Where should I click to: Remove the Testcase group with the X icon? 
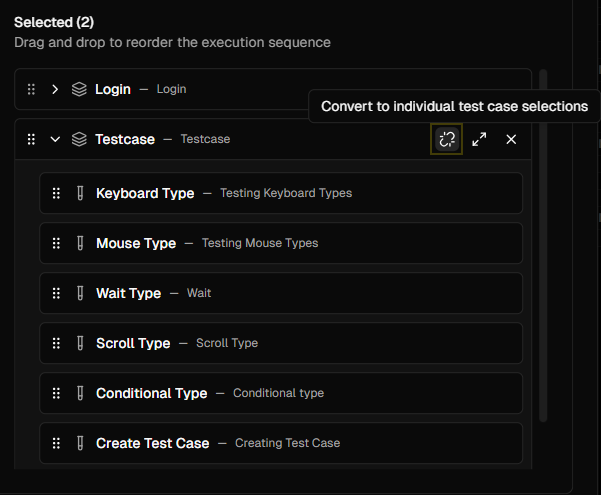click(x=511, y=139)
